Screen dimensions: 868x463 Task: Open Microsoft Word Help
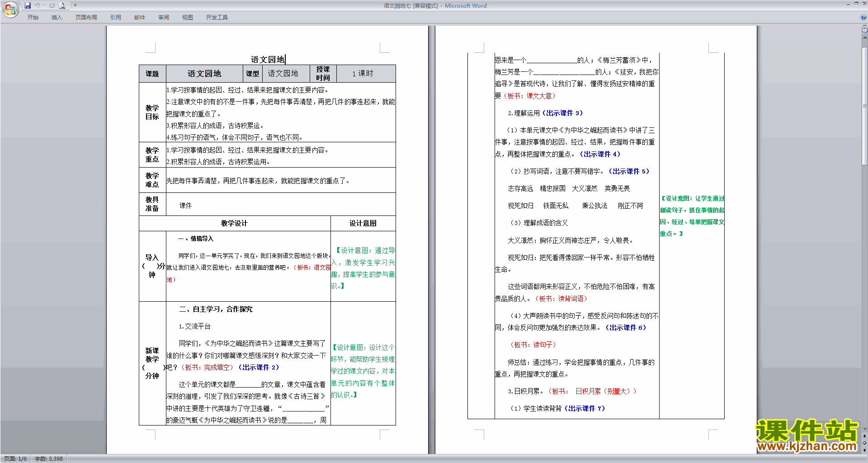[x=863, y=17]
